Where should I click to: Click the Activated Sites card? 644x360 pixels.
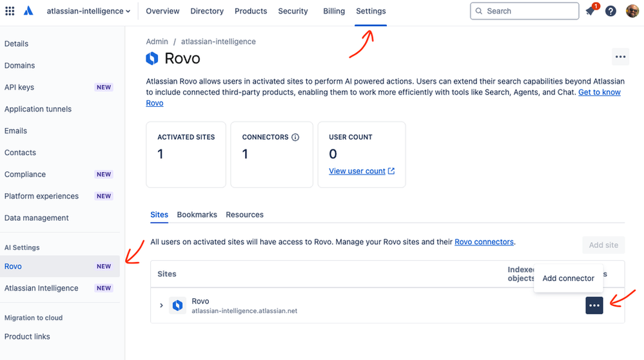[x=186, y=155]
